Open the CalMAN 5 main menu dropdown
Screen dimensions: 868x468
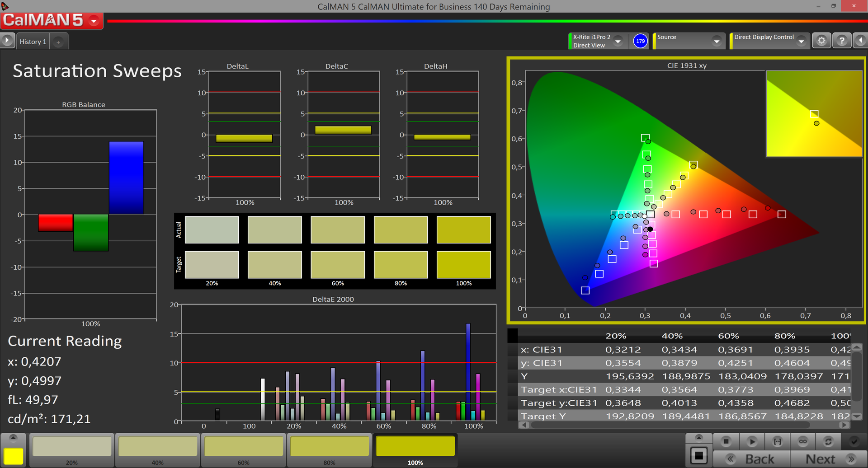pyautogui.click(x=94, y=21)
